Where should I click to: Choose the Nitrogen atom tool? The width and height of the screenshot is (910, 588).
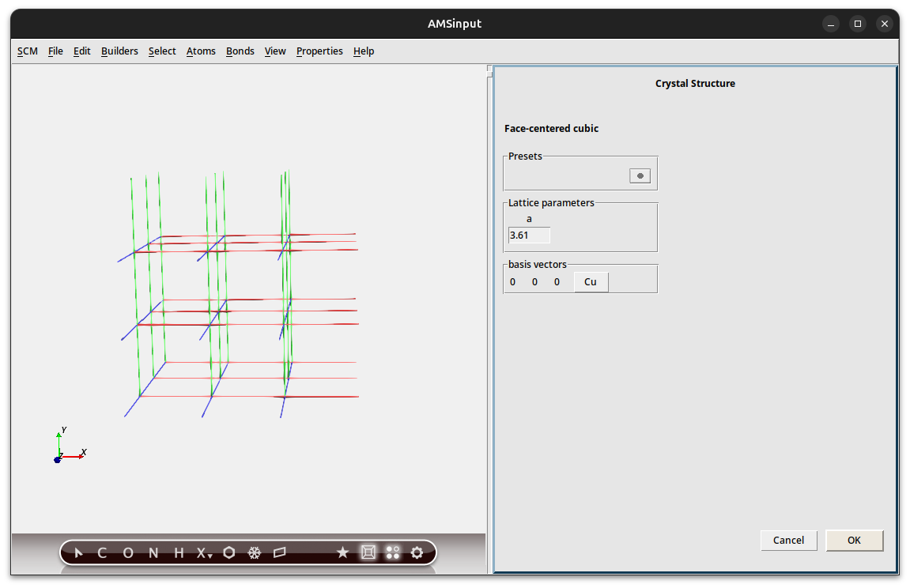(x=153, y=553)
